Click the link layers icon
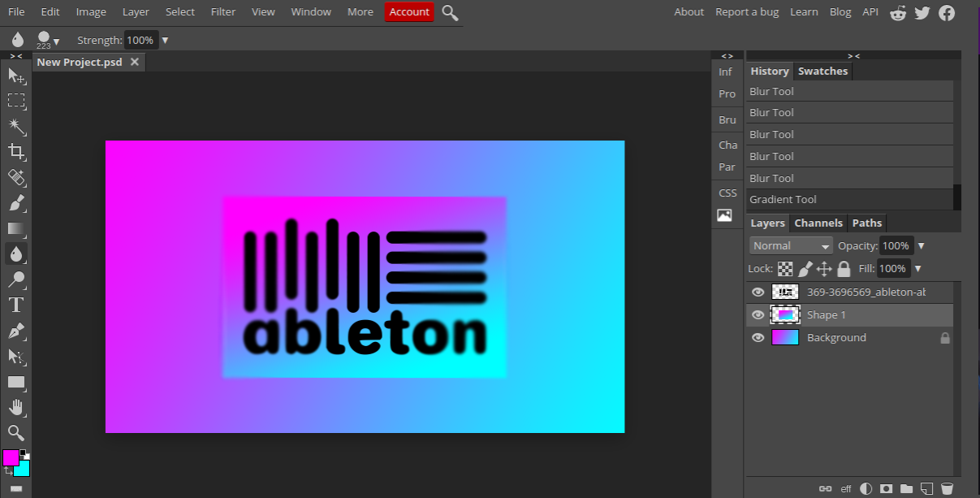 point(826,488)
